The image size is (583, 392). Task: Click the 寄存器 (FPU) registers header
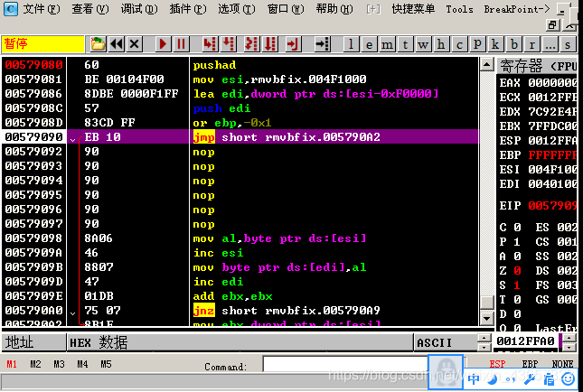pyautogui.click(x=537, y=66)
